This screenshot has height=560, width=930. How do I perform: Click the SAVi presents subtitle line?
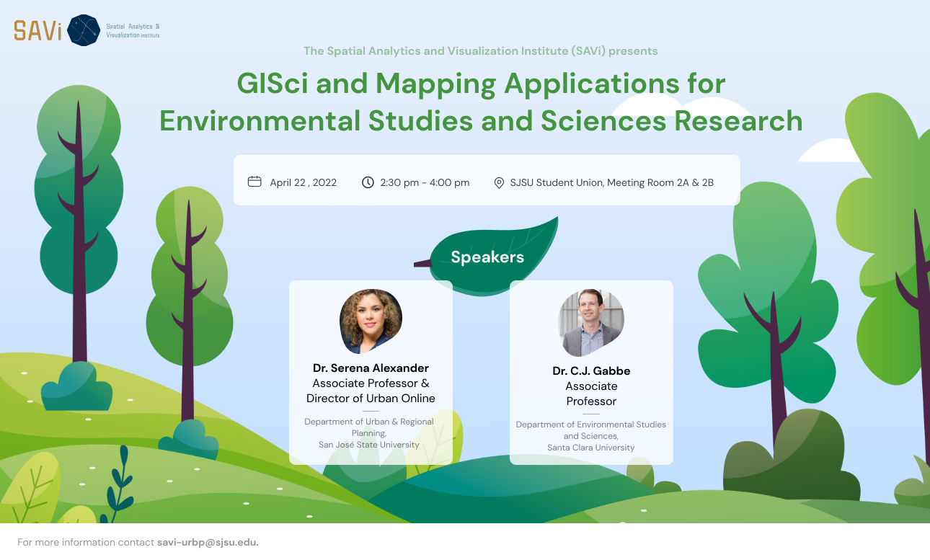click(x=480, y=51)
